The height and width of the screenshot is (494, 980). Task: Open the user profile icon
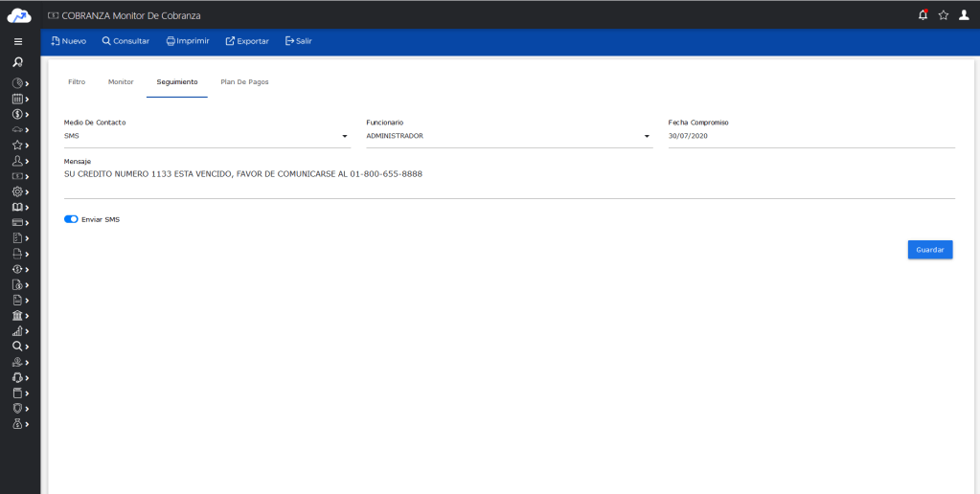coord(965,15)
